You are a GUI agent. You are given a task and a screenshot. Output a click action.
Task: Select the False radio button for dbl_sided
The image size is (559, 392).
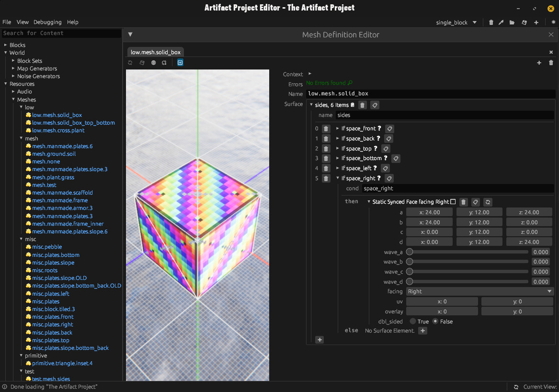pos(435,322)
